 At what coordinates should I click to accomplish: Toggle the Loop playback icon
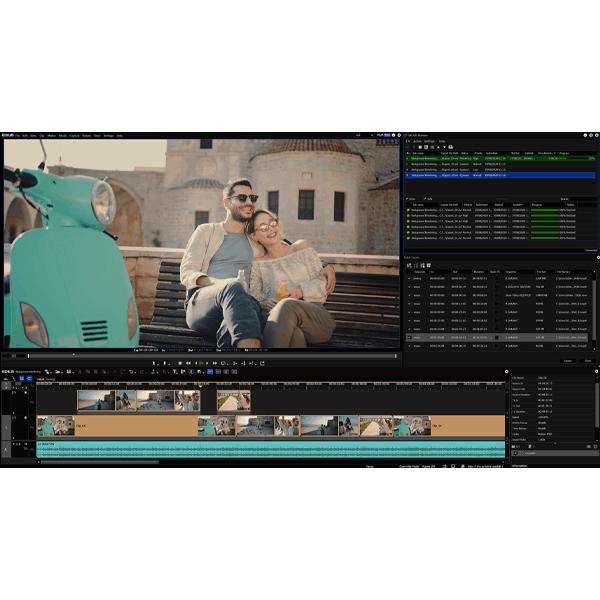click(223, 363)
